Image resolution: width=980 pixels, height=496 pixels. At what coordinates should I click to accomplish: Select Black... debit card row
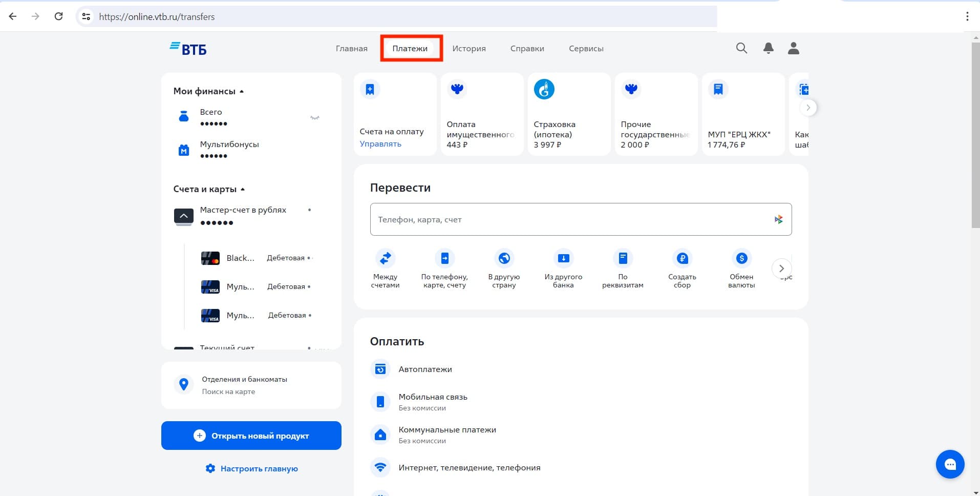[256, 258]
